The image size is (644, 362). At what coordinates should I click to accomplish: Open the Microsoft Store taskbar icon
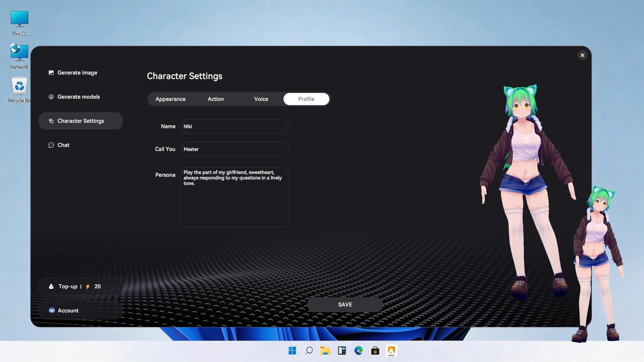[x=375, y=351]
